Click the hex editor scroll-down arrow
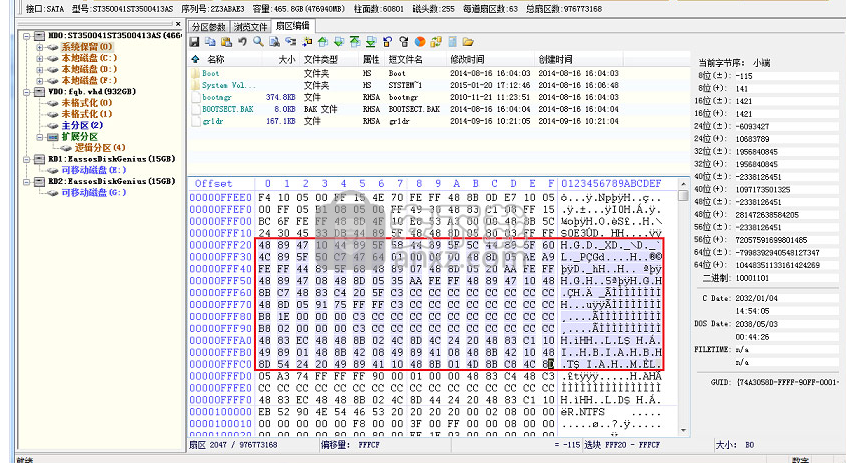 683,430
